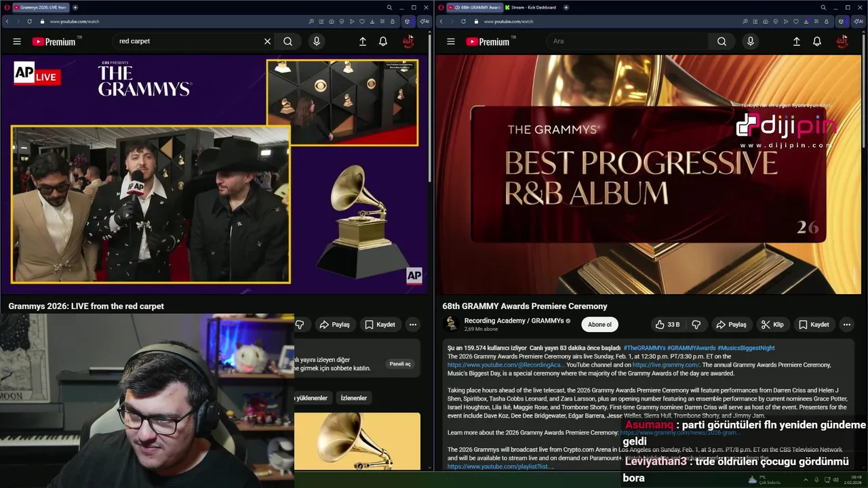The width and height of the screenshot is (868, 488).
Task: Switch to '68th GRAMMY Awards' browser tab
Action: (x=475, y=7)
